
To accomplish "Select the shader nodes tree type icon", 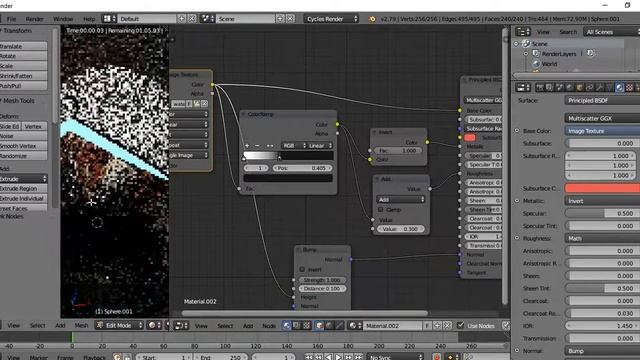I will coord(287,325).
